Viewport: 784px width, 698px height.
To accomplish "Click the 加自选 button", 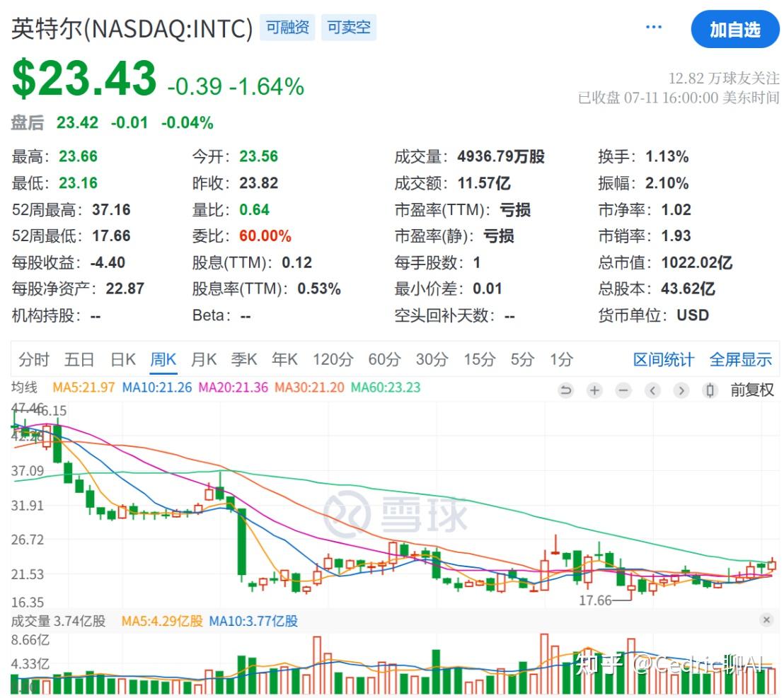I will point(735,30).
